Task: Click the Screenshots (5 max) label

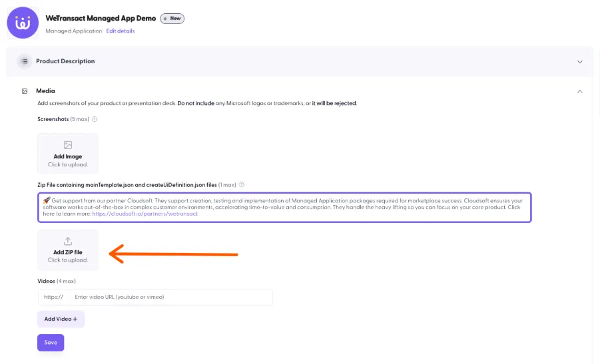Action: 63,119
